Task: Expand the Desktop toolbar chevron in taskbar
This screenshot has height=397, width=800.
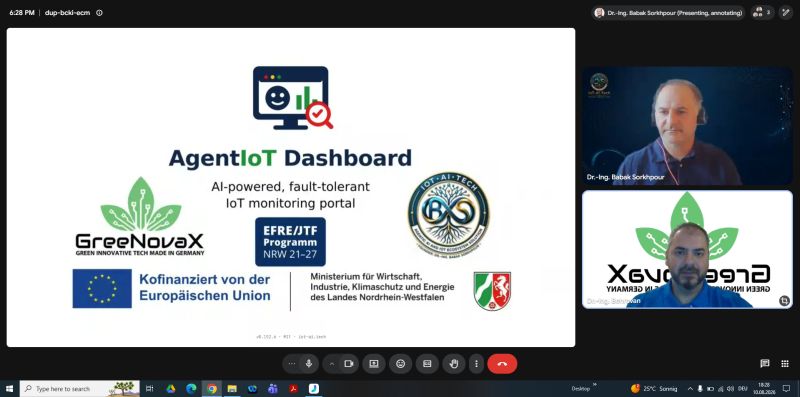Action: pyautogui.click(x=595, y=384)
